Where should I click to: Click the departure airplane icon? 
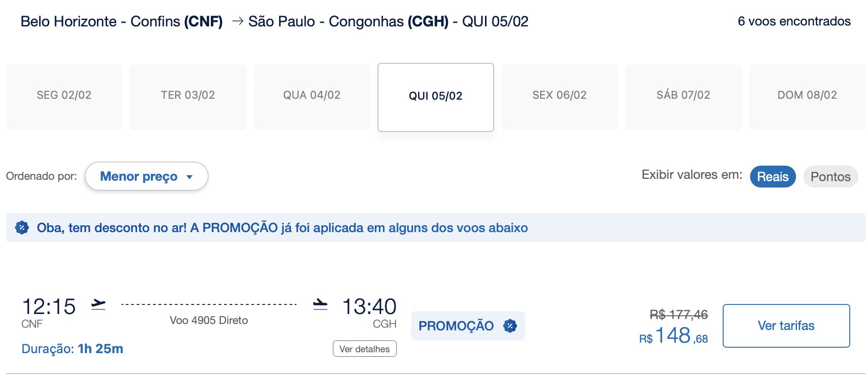98,304
